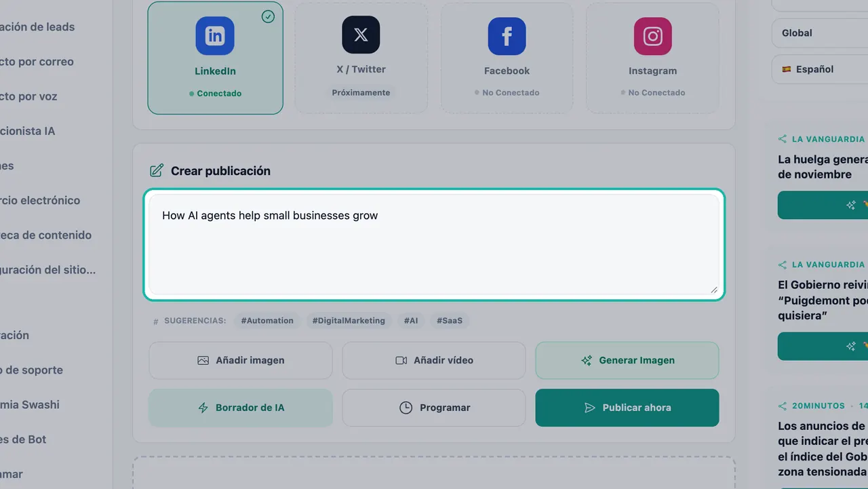The width and height of the screenshot is (868, 489).
Task: Click the "Conectado" status under LinkedIn
Action: [216, 94]
